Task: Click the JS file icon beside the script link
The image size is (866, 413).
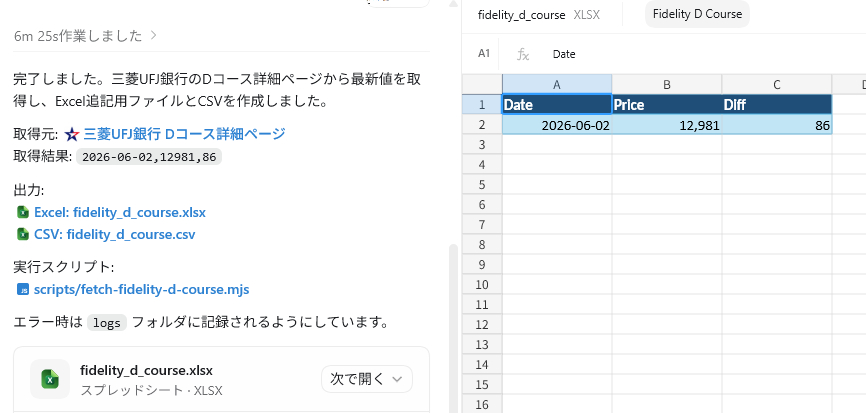Action: pos(23,289)
